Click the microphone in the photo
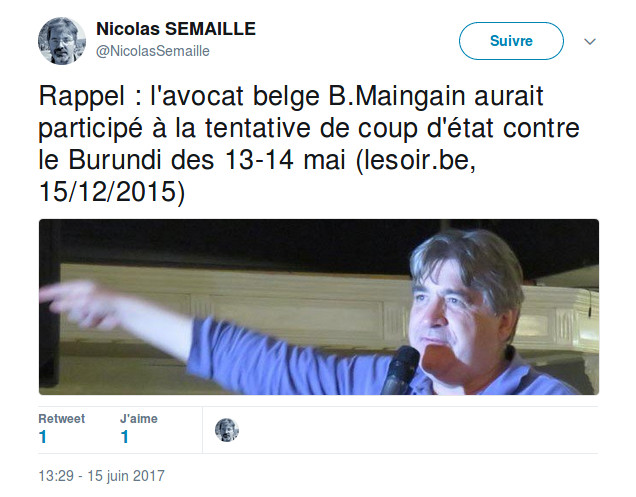The width and height of the screenshot is (636, 497). point(400,370)
